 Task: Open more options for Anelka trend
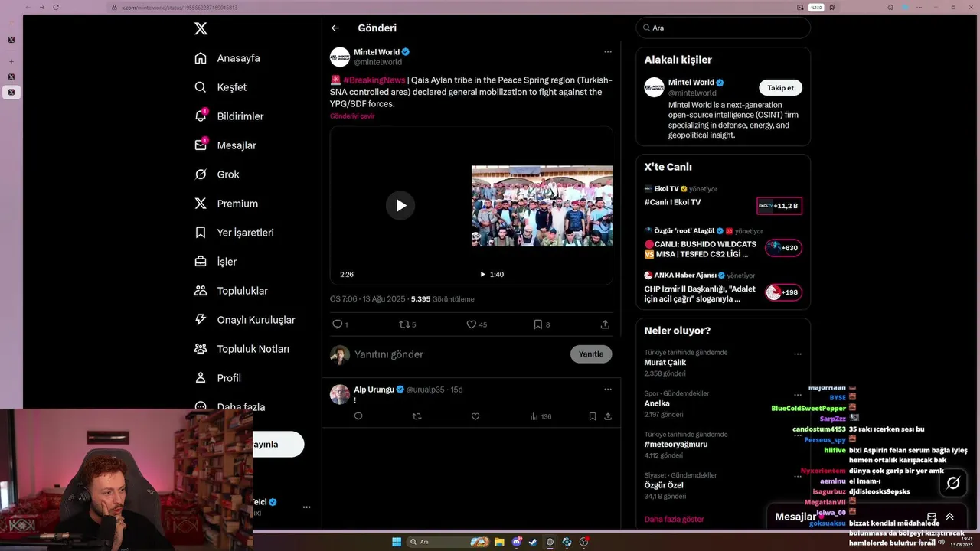[798, 395]
